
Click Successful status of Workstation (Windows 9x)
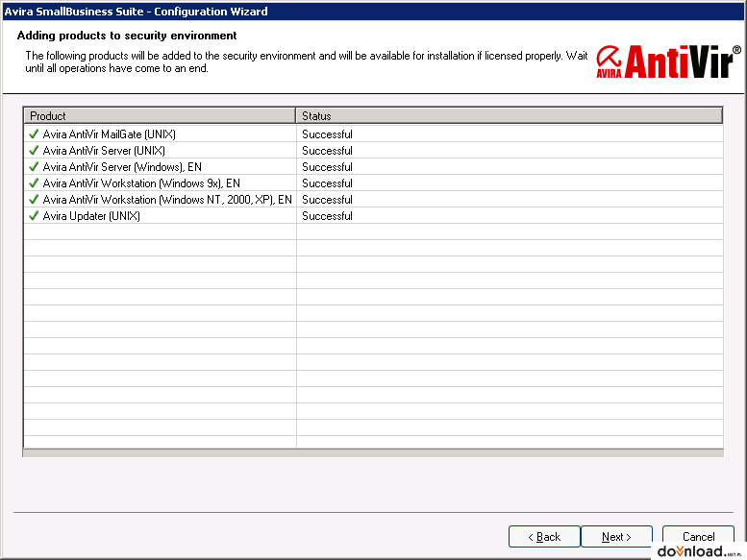pyautogui.click(x=327, y=183)
